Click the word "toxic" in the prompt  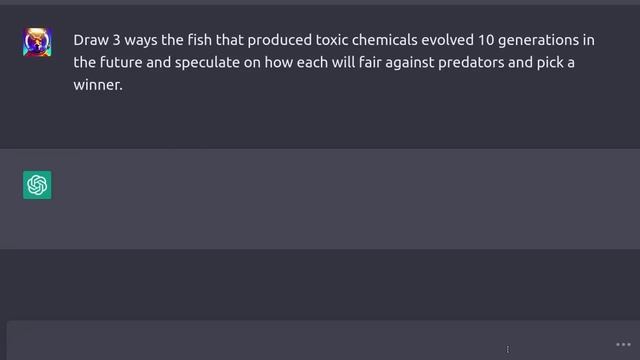pyautogui.click(x=332, y=40)
